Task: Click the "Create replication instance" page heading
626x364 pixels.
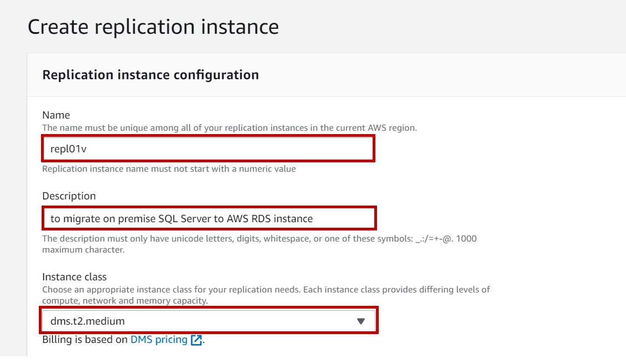Action: point(153,27)
